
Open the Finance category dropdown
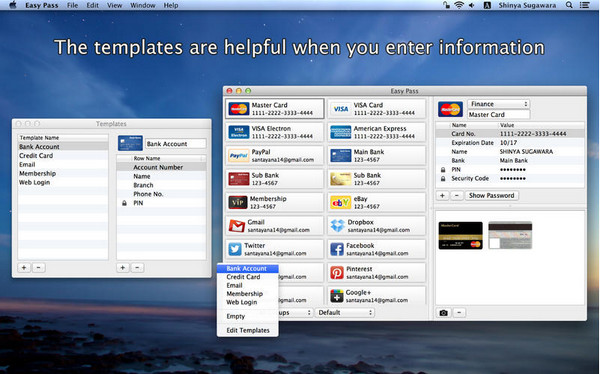(x=499, y=104)
